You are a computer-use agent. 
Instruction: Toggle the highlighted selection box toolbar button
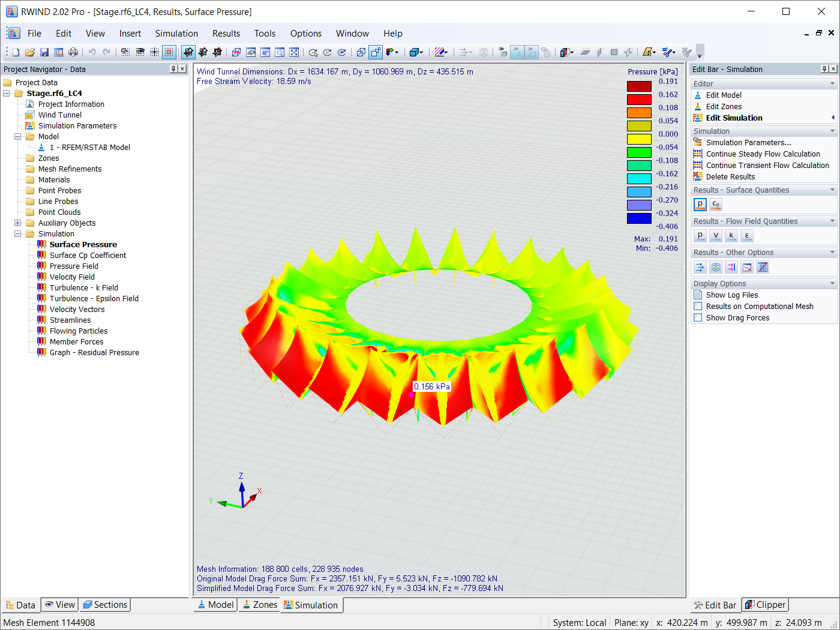[169, 52]
